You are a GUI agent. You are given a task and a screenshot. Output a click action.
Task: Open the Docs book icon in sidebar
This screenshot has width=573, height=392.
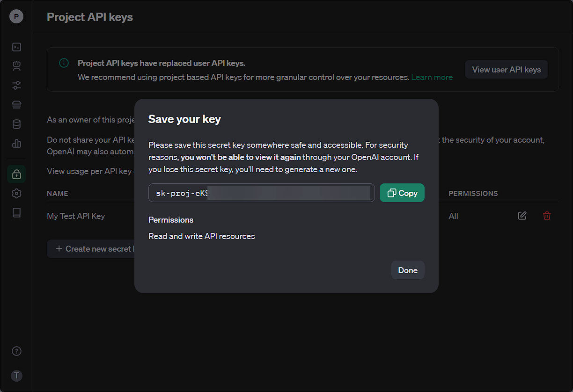[16, 213]
